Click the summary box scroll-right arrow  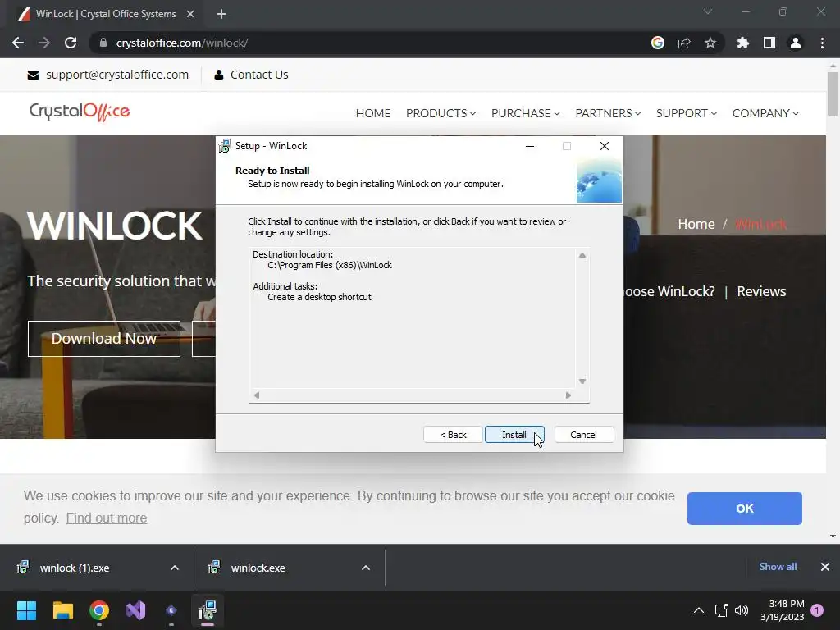pos(568,395)
